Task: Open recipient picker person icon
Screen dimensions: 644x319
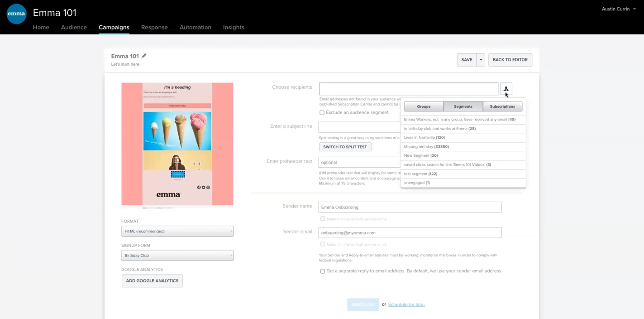Action: point(506,89)
